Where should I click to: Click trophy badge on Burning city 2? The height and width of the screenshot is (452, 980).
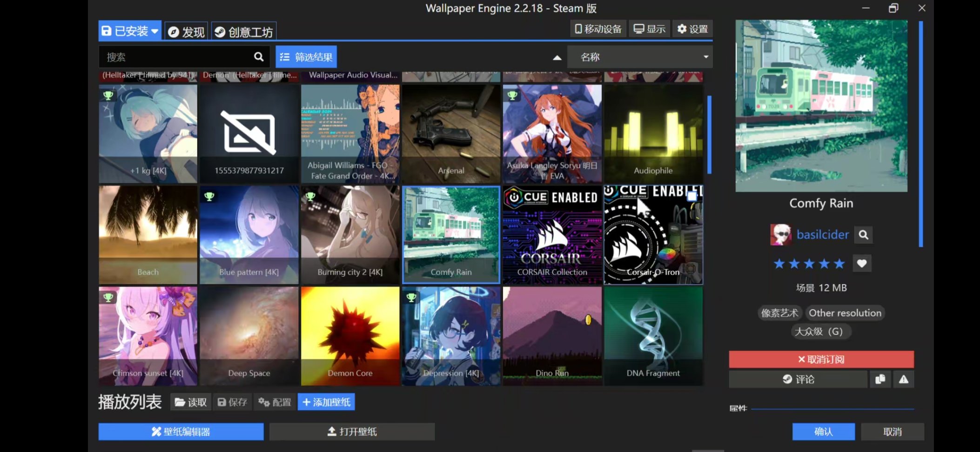point(310,196)
